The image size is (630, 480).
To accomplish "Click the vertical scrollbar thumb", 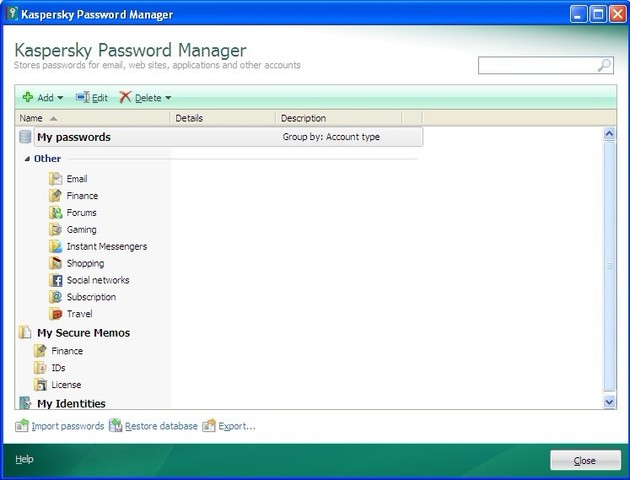I will [610, 266].
